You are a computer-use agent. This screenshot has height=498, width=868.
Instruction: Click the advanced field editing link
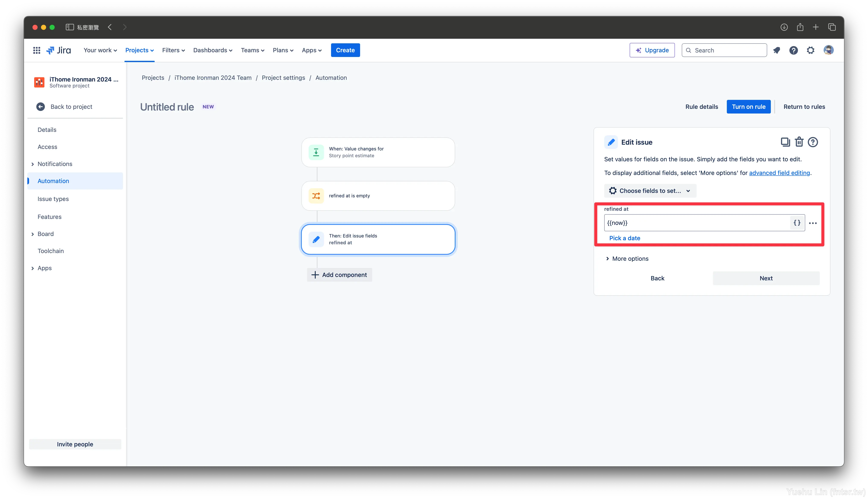pyautogui.click(x=779, y=173)
